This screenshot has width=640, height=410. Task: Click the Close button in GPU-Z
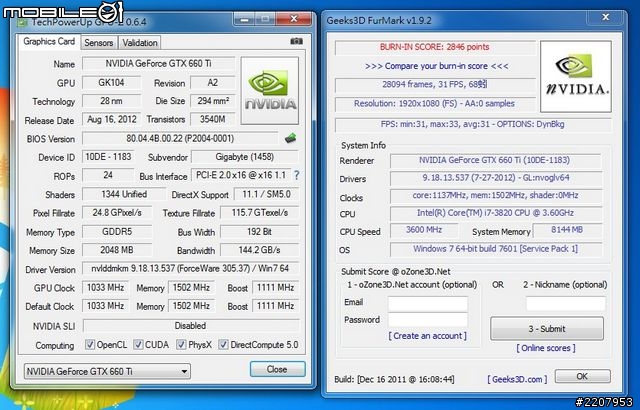click(278, 369)
